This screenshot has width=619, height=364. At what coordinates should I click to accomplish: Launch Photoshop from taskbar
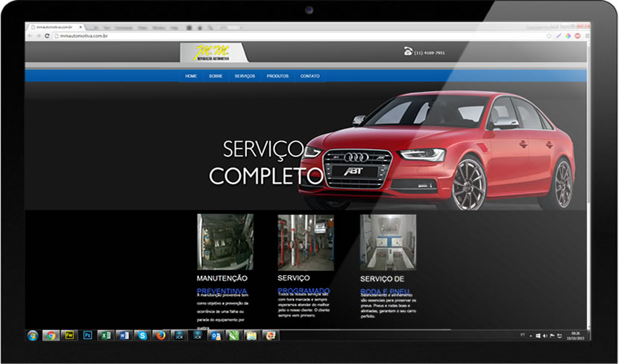87,336
